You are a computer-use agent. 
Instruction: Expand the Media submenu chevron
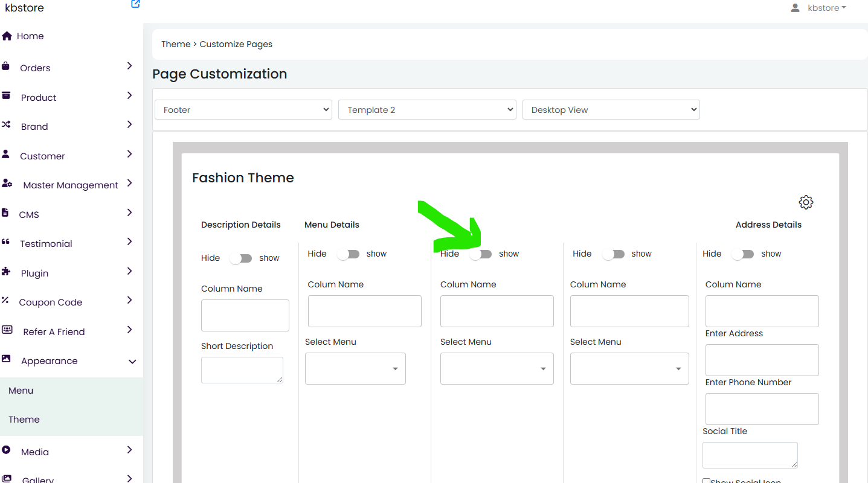[129, 450]
